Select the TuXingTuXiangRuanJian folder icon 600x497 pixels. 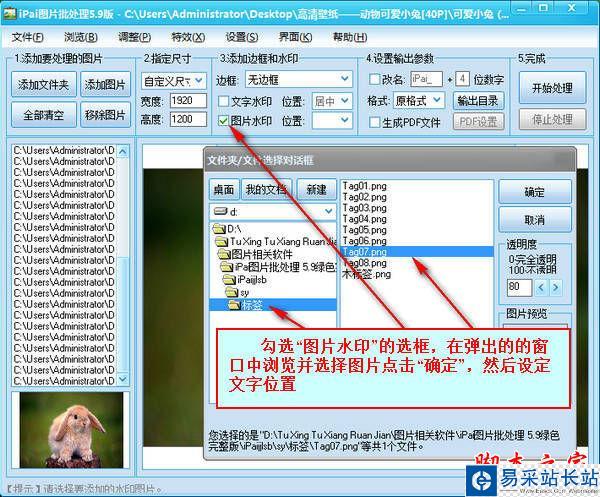click(222, 242)
